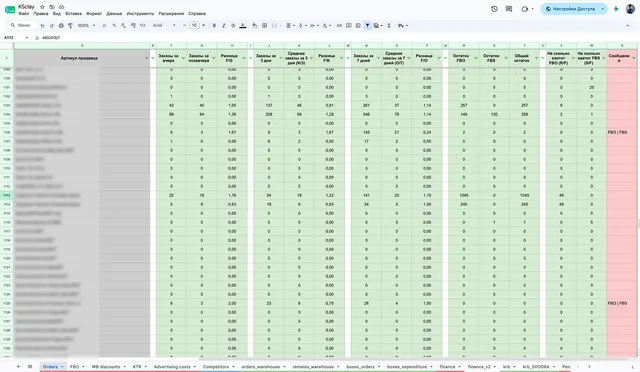
Task: Click the Настройки Доступа share button
Action: click(x=570, y=9)
